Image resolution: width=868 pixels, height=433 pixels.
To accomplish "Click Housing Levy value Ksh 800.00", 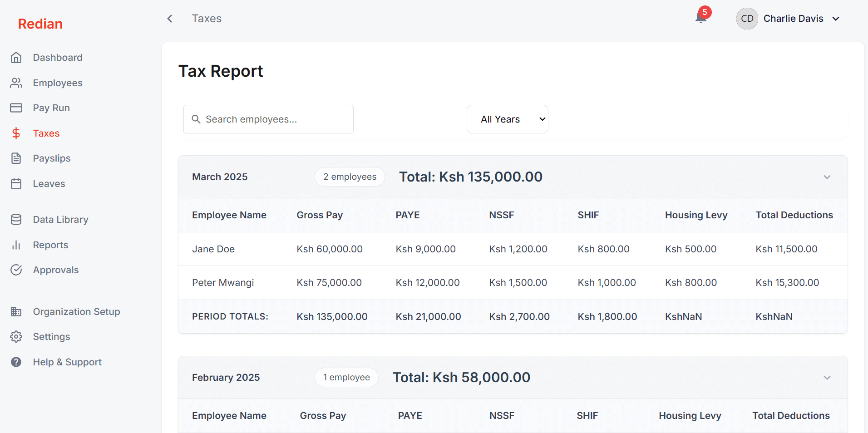I will click(x=691, y=283).
